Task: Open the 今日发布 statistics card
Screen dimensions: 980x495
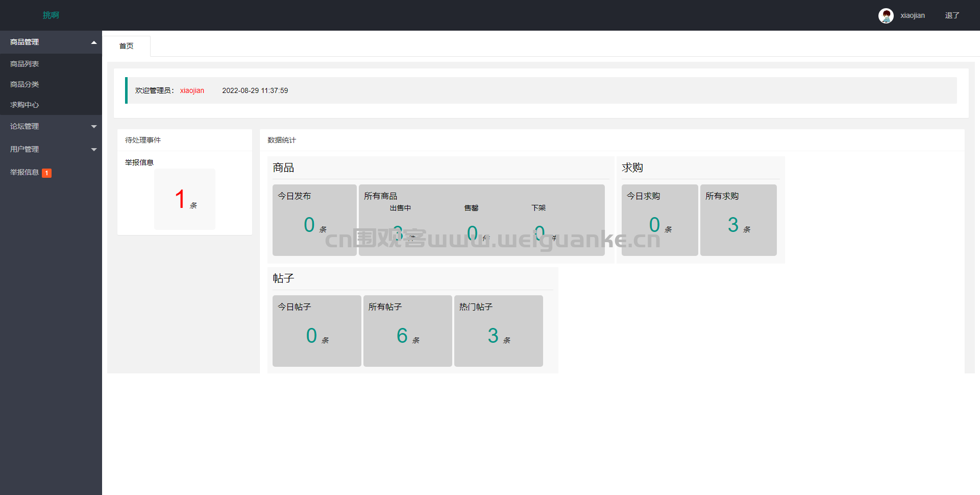Action: click(314, 220)
